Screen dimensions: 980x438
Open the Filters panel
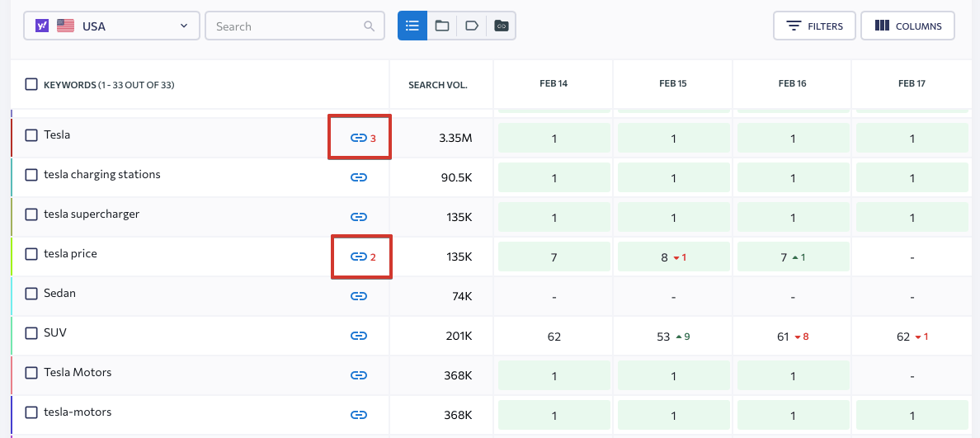tap(814, 26)
